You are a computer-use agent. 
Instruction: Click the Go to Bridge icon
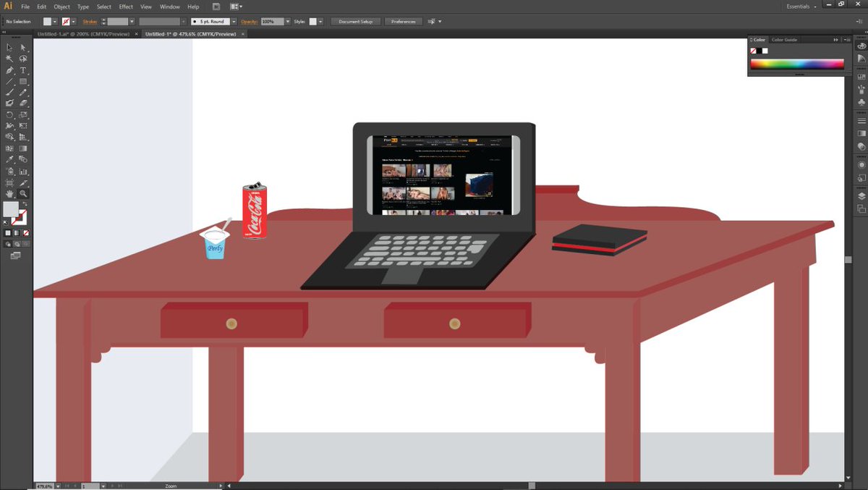[216, 7]
